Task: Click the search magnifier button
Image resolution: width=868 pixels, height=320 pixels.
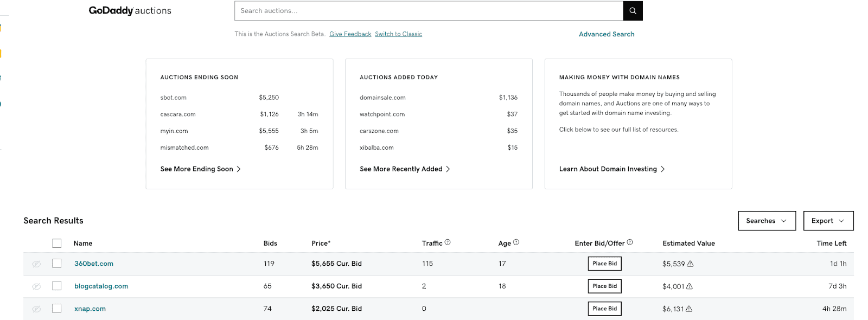Action: coord(633,11)
